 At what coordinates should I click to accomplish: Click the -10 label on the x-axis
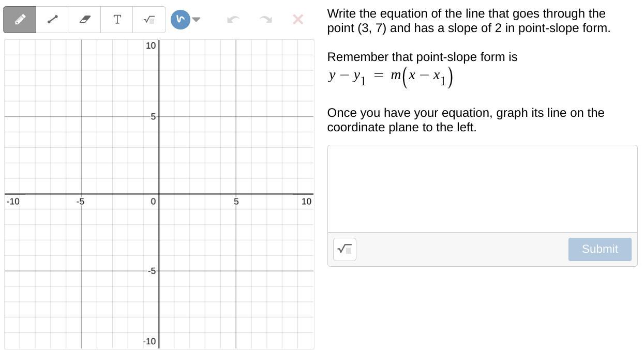[x=13, y=202]
